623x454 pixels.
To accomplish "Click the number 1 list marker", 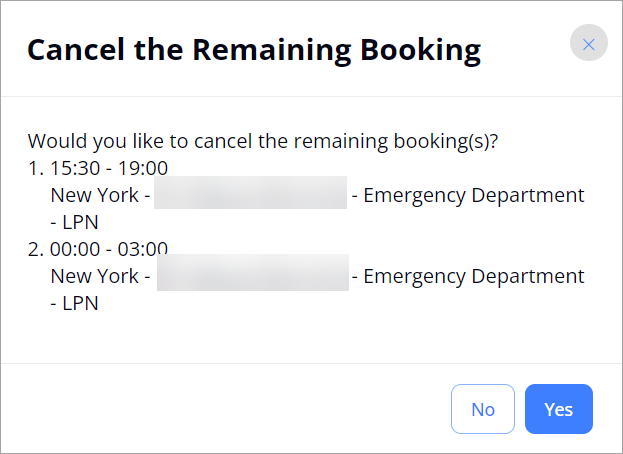I will click(36, 168).
